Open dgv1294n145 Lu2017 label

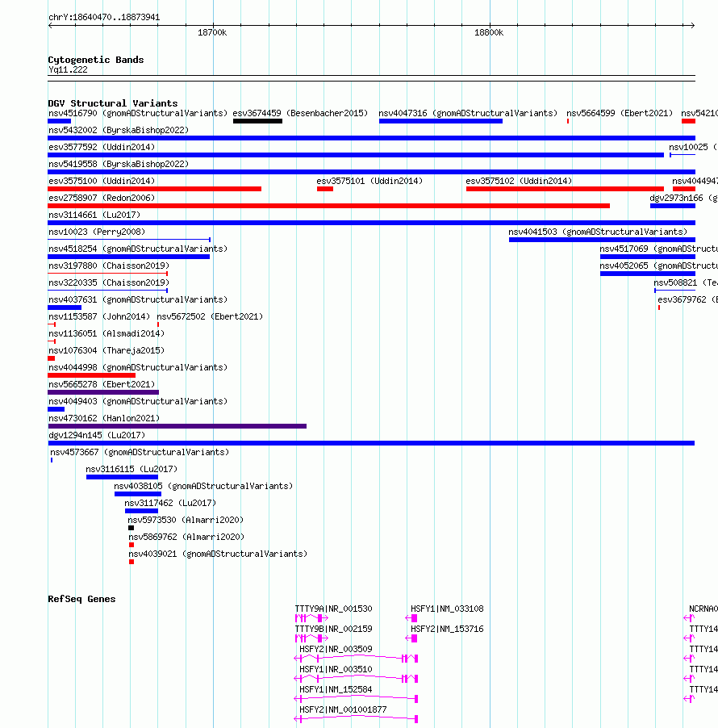97,435
